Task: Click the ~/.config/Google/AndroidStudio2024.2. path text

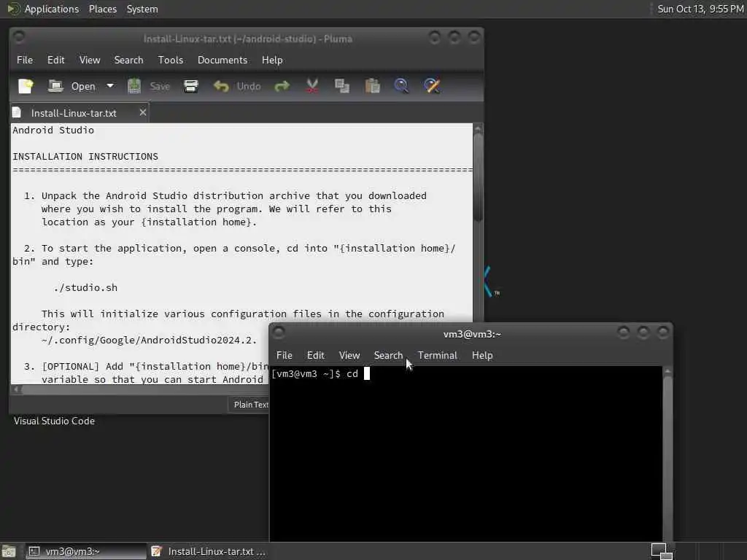Action: [149, 340]
